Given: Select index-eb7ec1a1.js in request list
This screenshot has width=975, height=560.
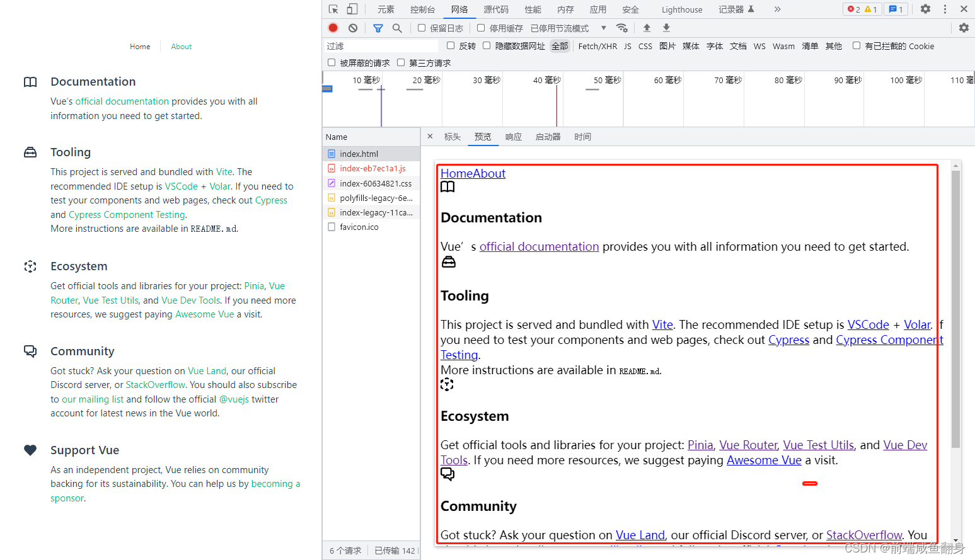Looking at the screenshot, I should 371,168.
